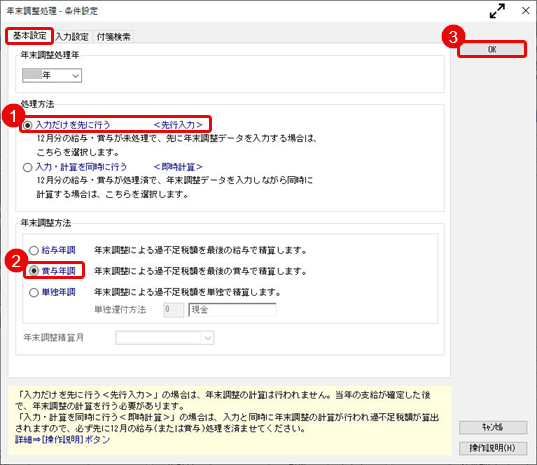Viewport: 537px width, 465px height.
Task: Click the キャンセル button
Action: click(x=492, y=427)
